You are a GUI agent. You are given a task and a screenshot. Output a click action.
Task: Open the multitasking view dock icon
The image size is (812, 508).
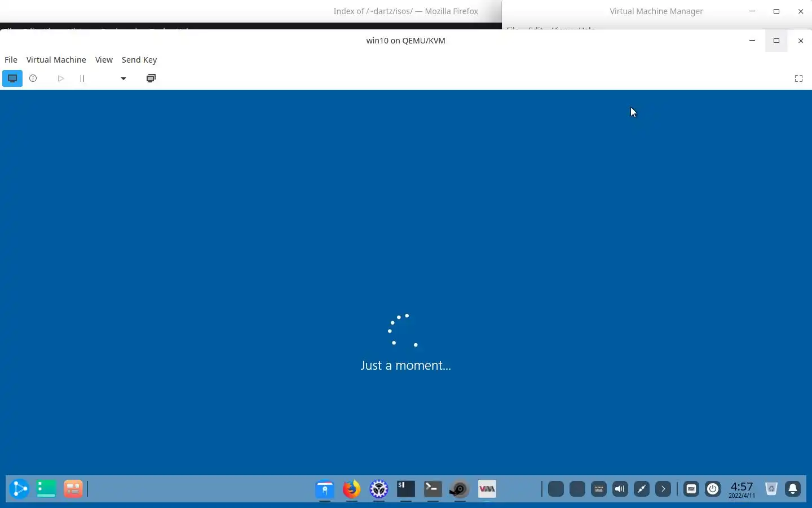point(73,489)
